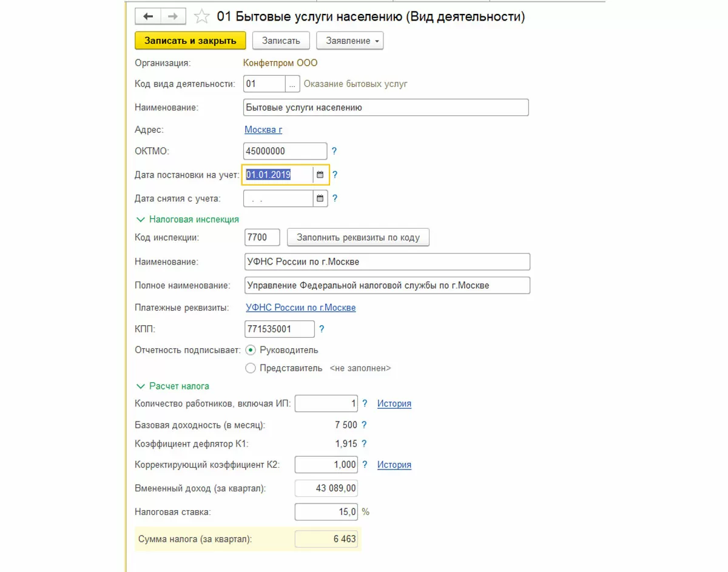Click the back navigation arrow
This screenshot has height=572, width=728.
click(x=148, y=16)
